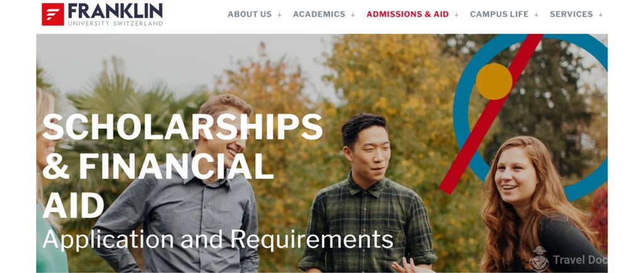Click the Application and Requirements subtitle
This screenshot has width=644, height=273.
coord(218,239)
